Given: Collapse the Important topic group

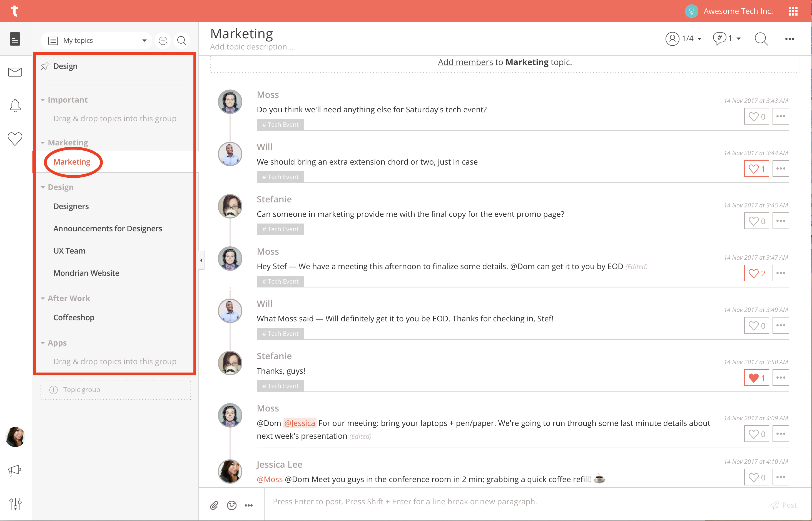Looking at the screenshot, I should pyautogui.click(x=43, y=100).
